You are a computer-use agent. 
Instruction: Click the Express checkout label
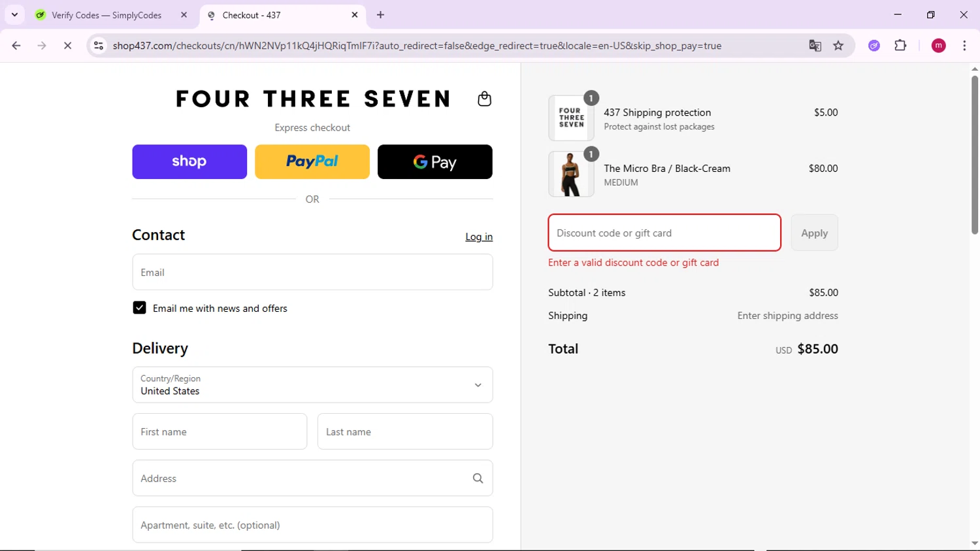(312, 127)
